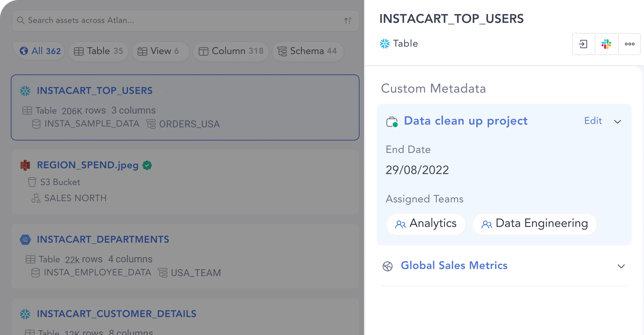Screen dimensions: 644x335
Task: Click the database icon beside INSTA_EMPLOYEE_DATA
Action: (x=35, y=273)
